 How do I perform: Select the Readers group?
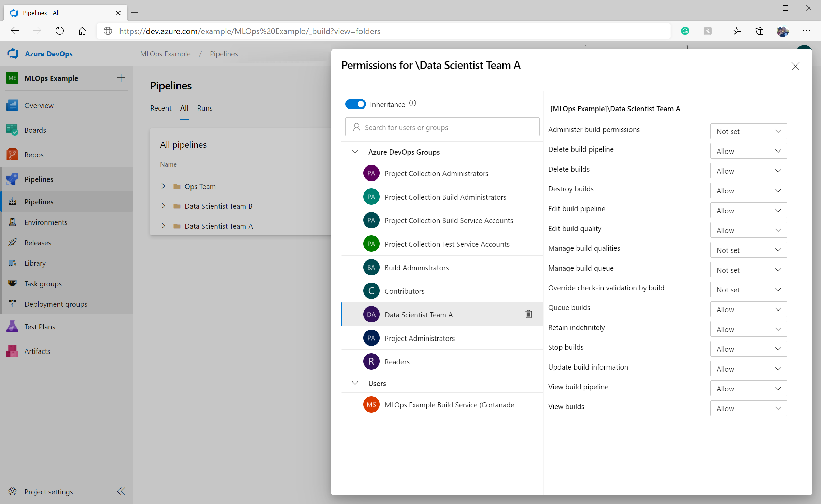click(x=442, y=362)
